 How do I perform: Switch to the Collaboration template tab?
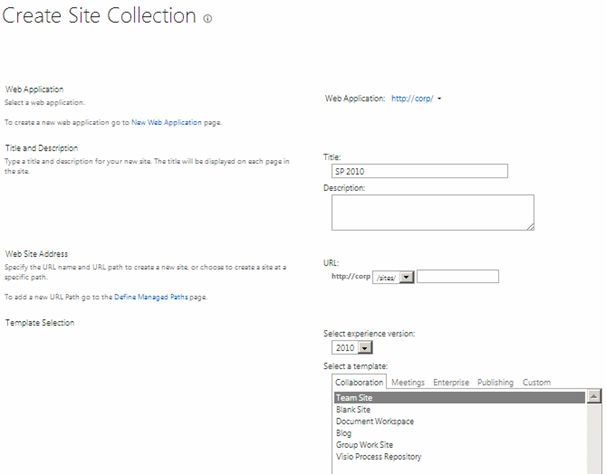358,383
